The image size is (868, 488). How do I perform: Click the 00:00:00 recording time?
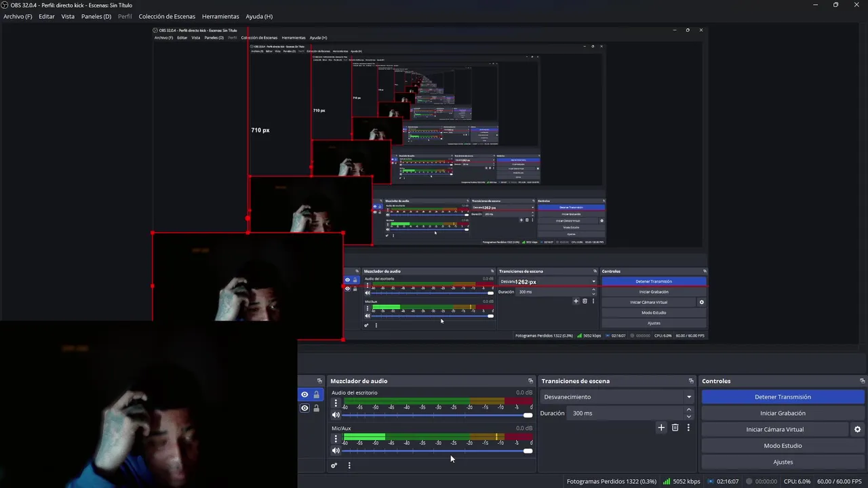tap(766, 481)
